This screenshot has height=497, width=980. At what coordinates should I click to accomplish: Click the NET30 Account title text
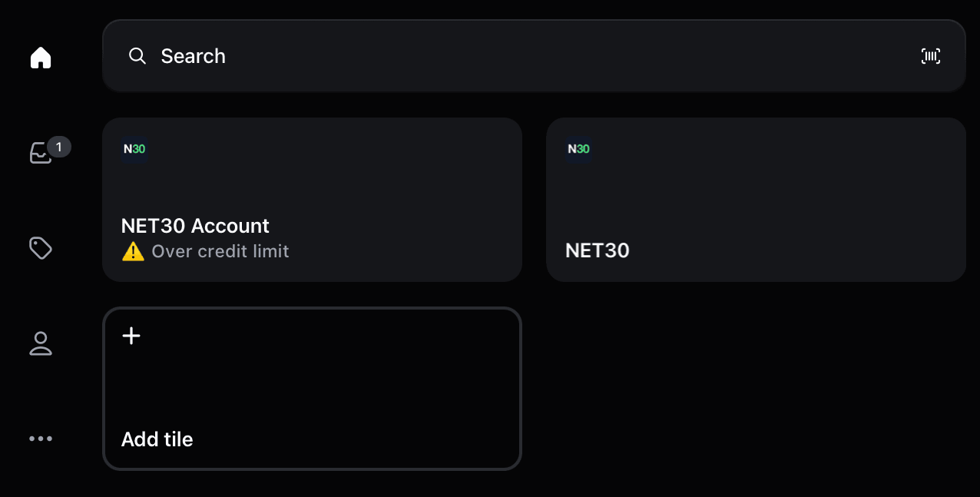[195, 225]
